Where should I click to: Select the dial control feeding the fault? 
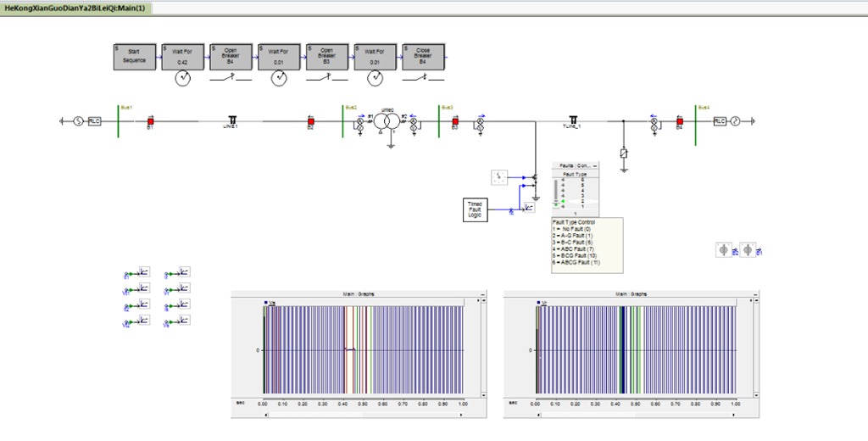tap(498, 177)
